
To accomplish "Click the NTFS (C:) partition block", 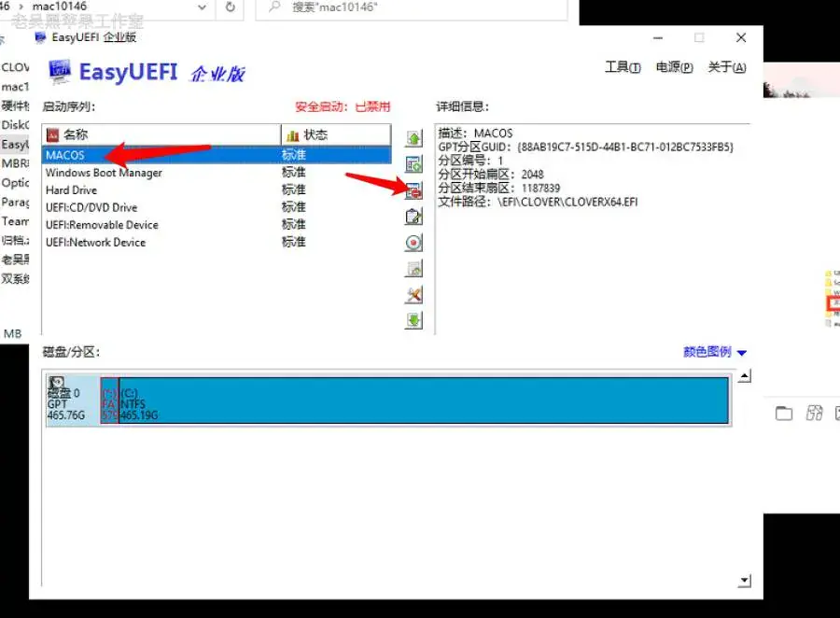I will [423, 400].
